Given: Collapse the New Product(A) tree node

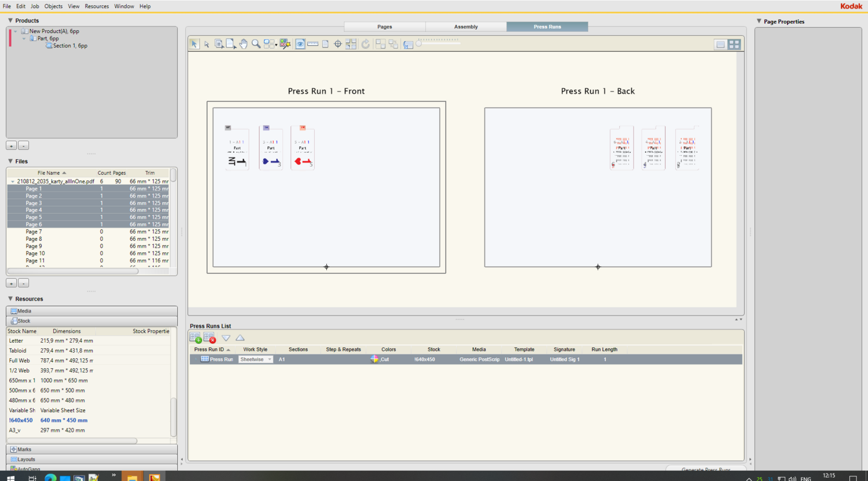Looking at the screenshot, I should [16, 31].
